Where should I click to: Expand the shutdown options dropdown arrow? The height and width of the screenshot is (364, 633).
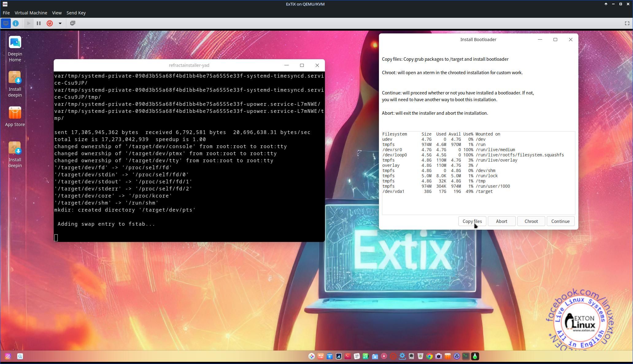tap(60, 23)
